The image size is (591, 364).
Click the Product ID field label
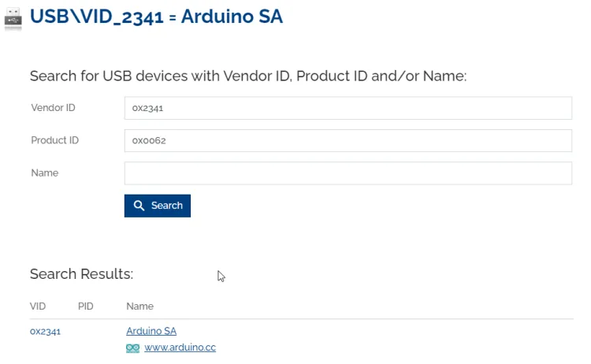coord(54,140)
